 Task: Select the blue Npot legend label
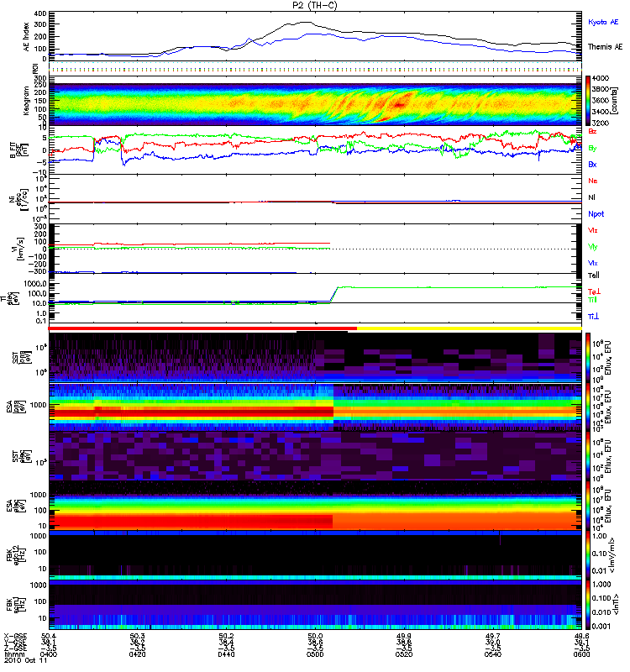596,214
